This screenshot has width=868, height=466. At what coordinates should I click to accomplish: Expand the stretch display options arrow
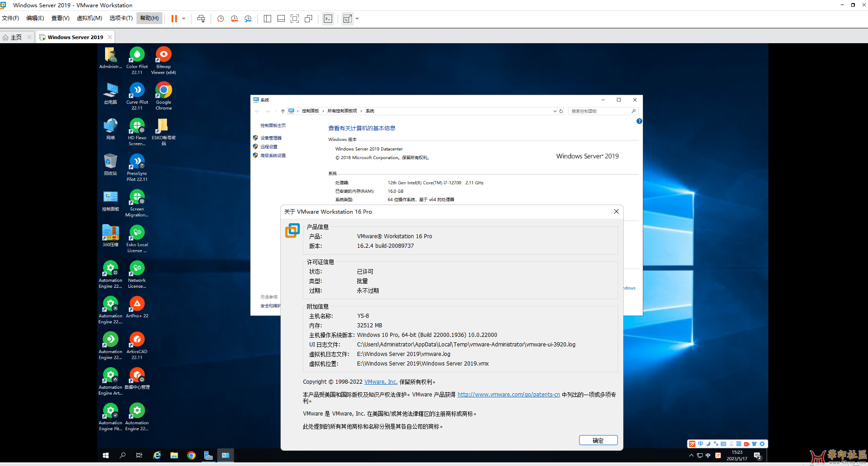pos(357,19)
